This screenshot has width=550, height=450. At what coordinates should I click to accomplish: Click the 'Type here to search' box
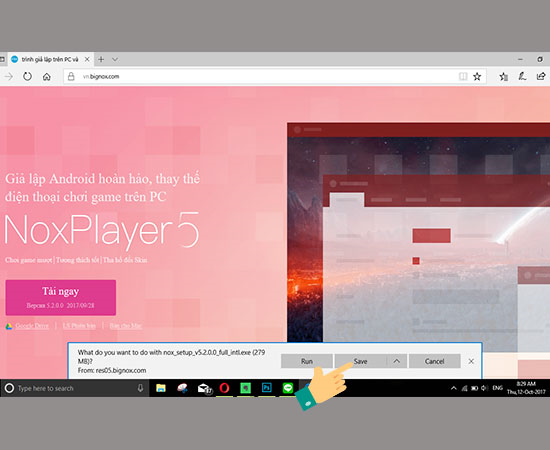(75, 388)
